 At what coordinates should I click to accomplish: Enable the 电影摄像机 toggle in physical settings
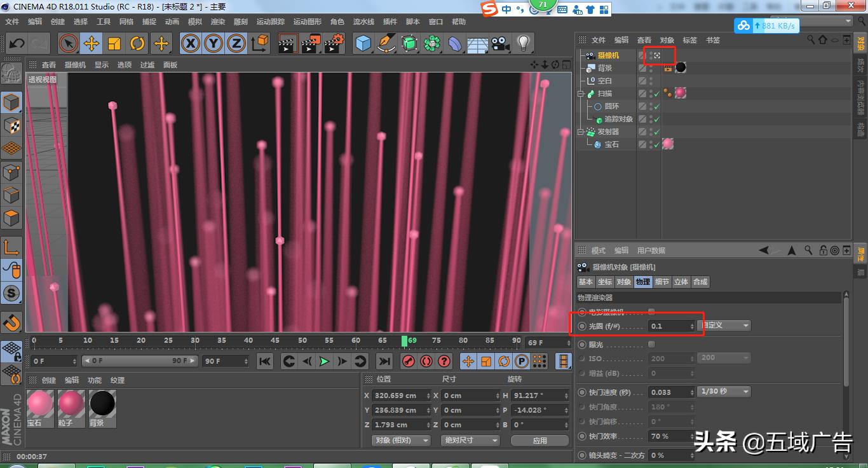pos(652,313)
